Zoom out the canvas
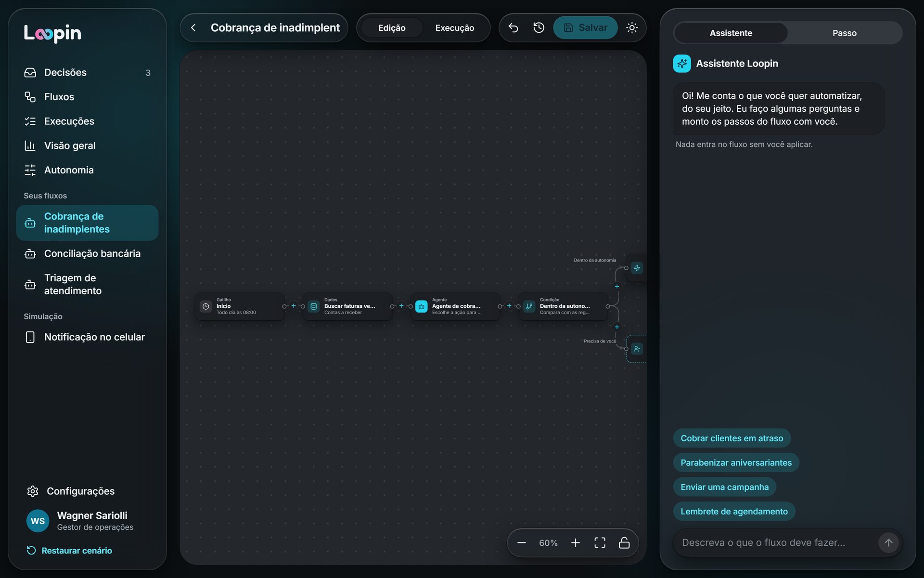The height and width of the screenshot is (578, 924). click(522, 543)
